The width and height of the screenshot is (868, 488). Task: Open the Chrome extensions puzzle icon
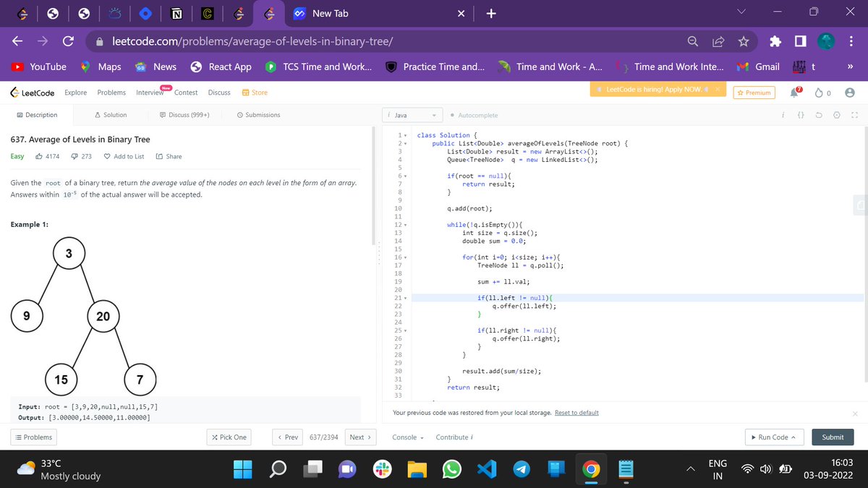point(776,41)
